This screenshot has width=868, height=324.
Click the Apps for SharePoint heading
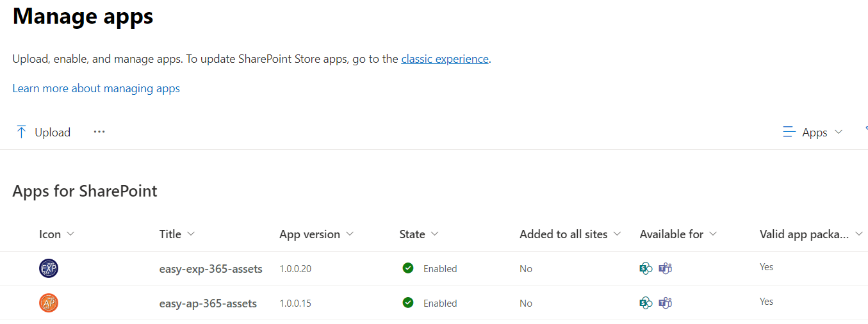pos(85,191)
